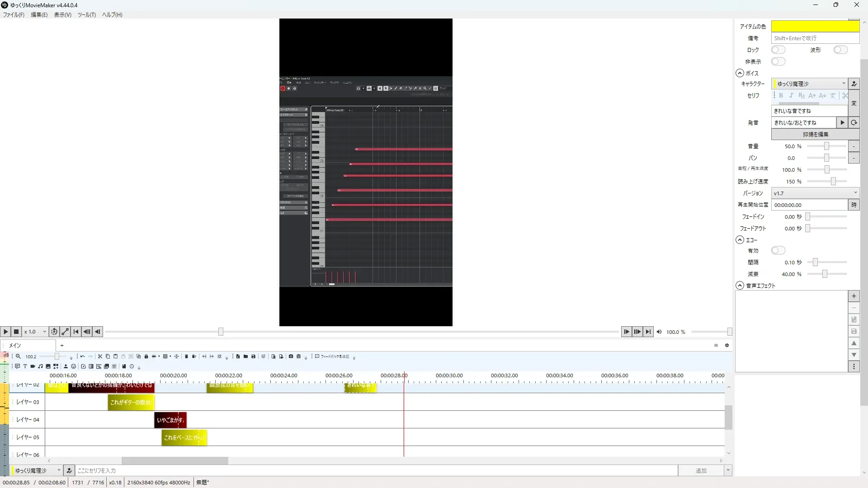Open the キャラクター dropdown in voice panel
868x488 pixels.
809,84
